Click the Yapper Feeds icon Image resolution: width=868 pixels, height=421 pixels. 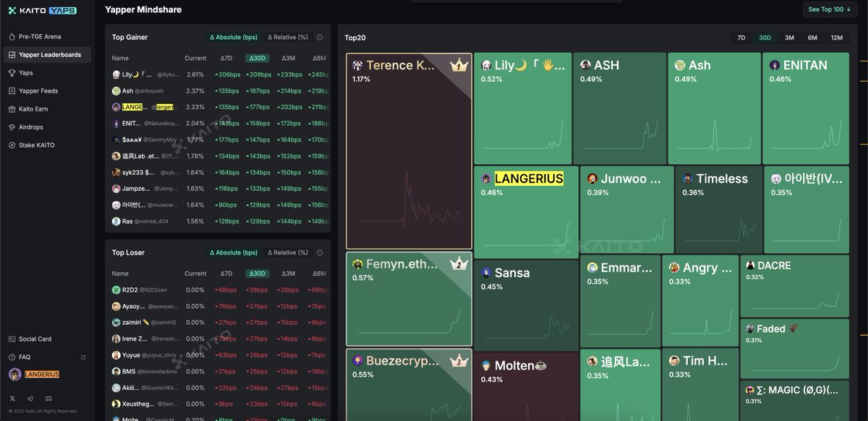pos(12,91)
